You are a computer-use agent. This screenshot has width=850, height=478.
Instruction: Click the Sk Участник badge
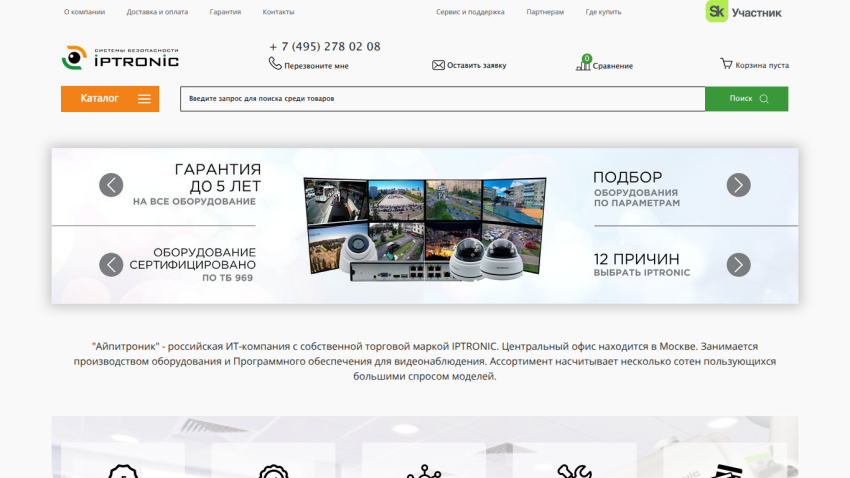point(743,11)
